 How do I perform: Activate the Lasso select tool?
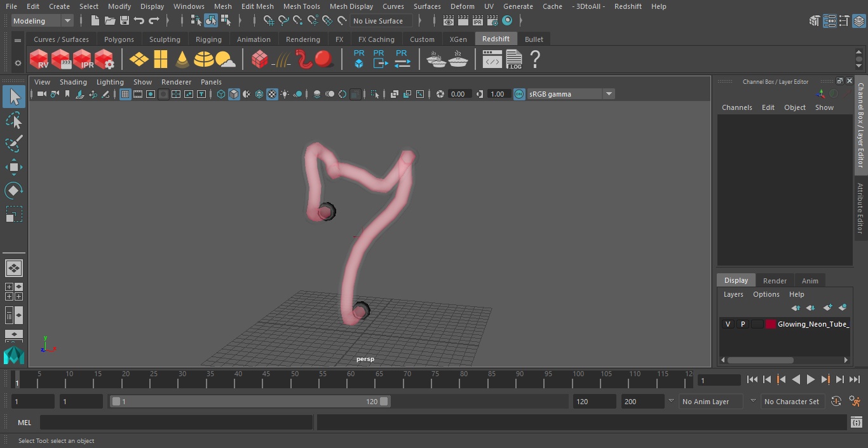pyautogui.click(x=14, y=120)
